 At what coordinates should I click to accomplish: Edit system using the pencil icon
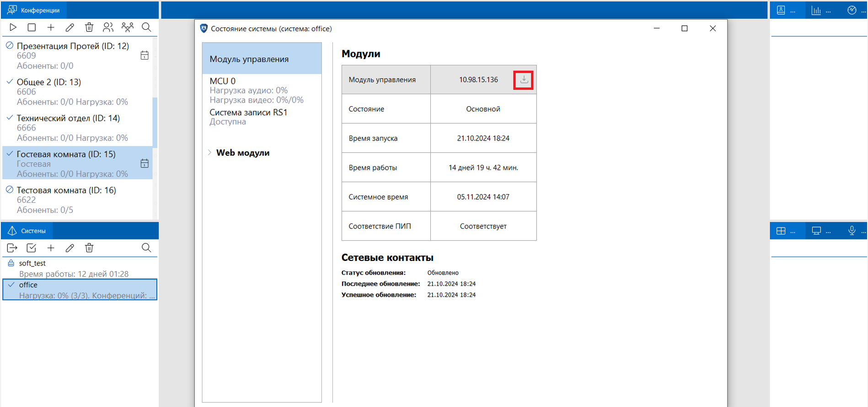[x=70, y=248]
